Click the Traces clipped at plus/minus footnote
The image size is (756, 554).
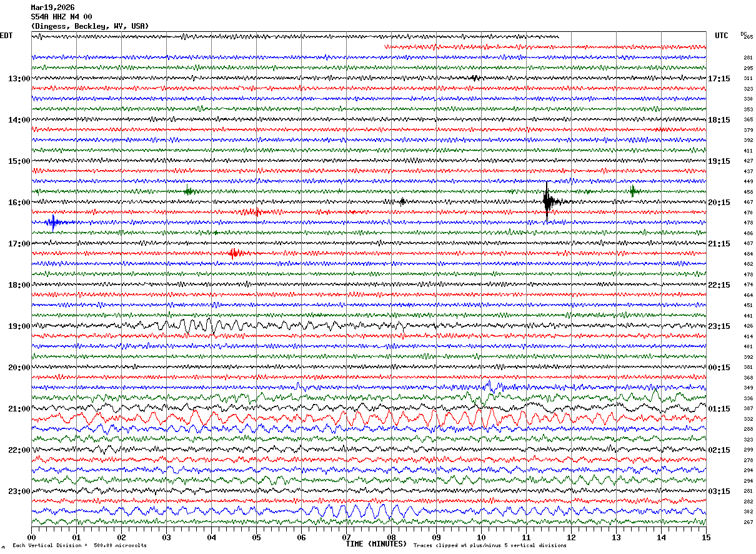click(x=490, y=545)
